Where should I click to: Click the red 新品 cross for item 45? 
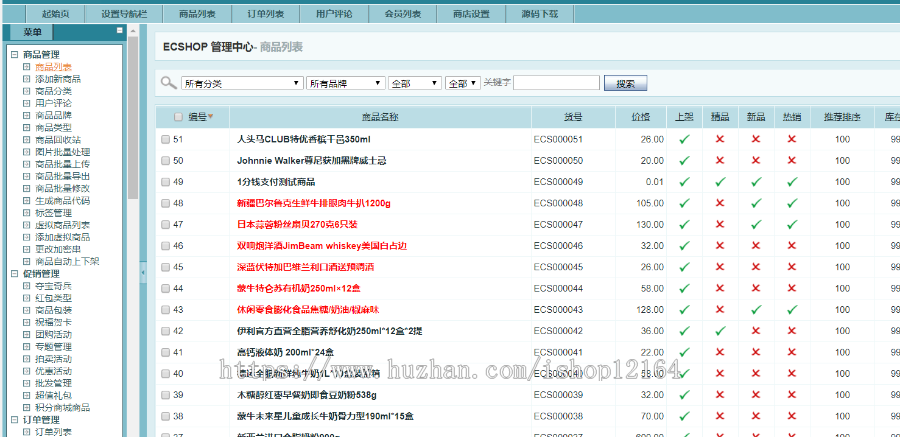pyautogui.click(x=756, y=266)
